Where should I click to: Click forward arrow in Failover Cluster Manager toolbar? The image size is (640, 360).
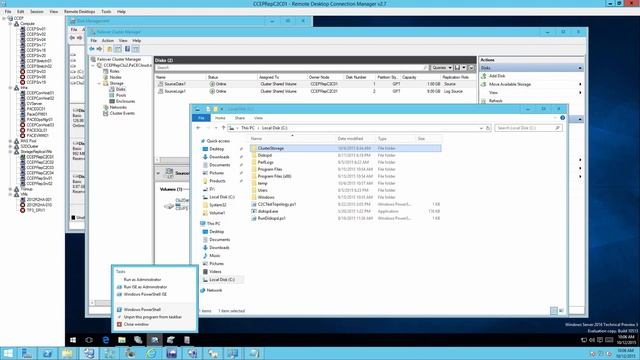(99, 49)
